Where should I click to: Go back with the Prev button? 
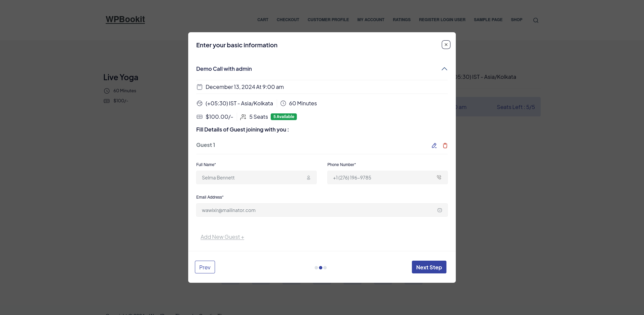pyautogui.click(x=205, y=267)
